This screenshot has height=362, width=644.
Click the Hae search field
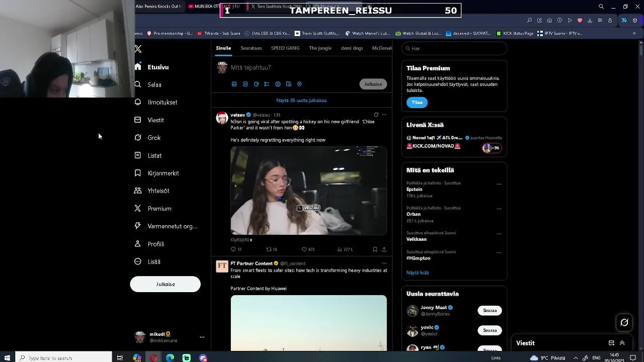coord(454,48)
